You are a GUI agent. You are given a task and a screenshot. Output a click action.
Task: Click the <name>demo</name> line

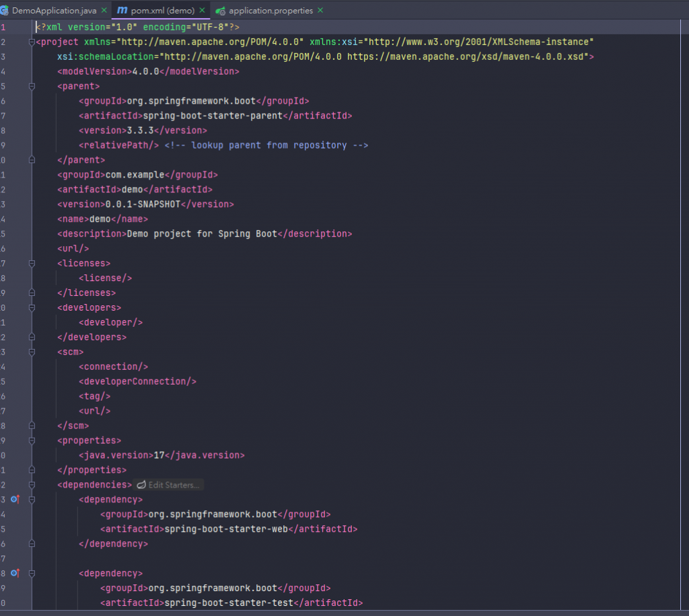[103, 219]
